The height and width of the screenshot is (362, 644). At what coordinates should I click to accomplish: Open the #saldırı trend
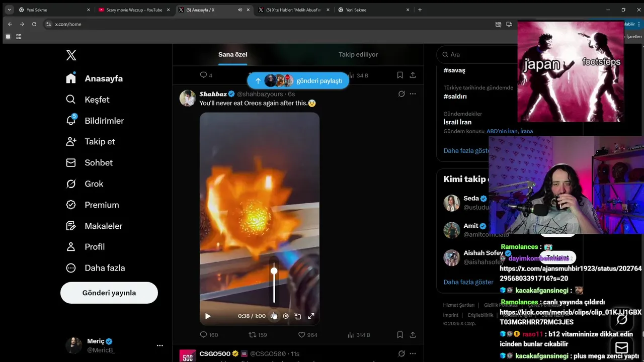click(x=455, y=96)
